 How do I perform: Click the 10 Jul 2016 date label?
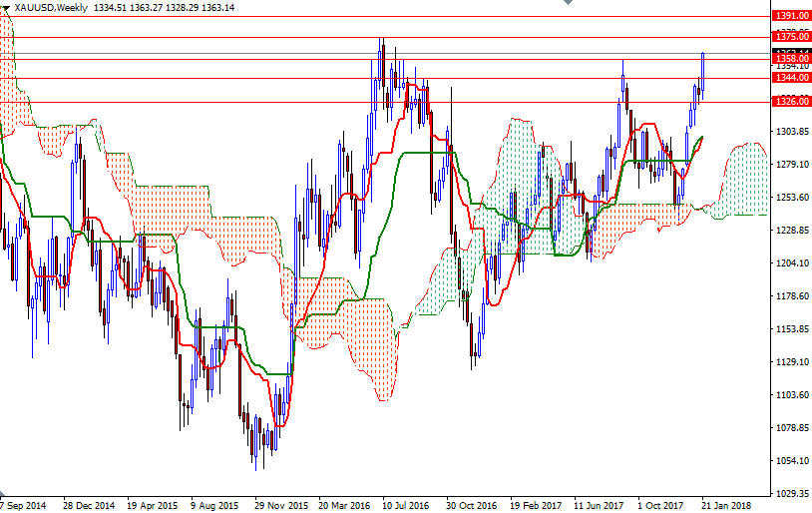coord(406,505)
